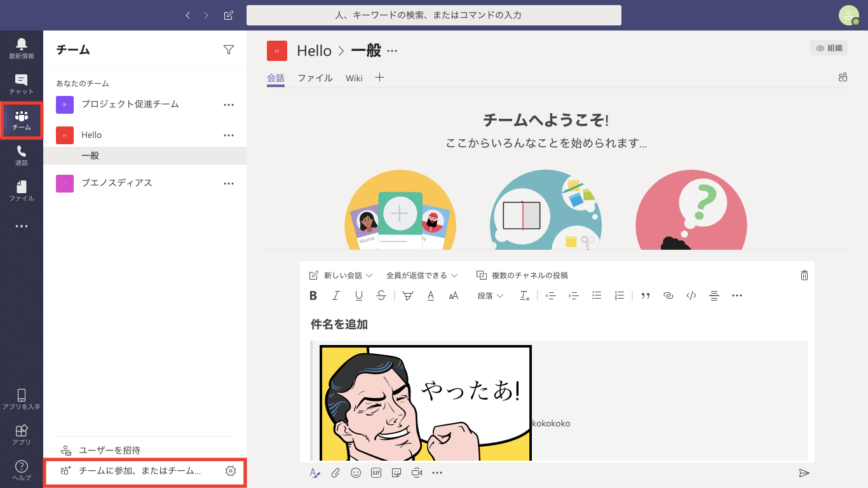Click the filter icon in the teams panel
868x488 pixels.
(x=229, y=50)
